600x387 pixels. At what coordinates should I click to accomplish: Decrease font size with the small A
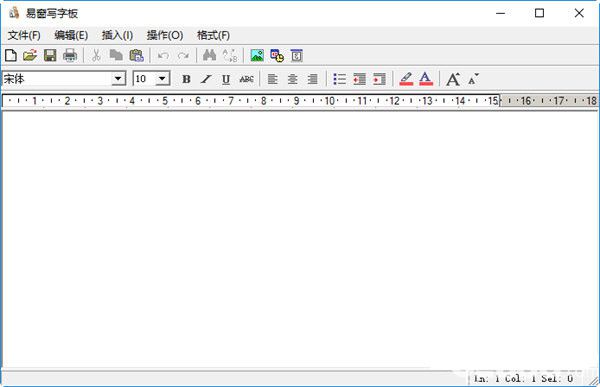click(x=473, y=79)
